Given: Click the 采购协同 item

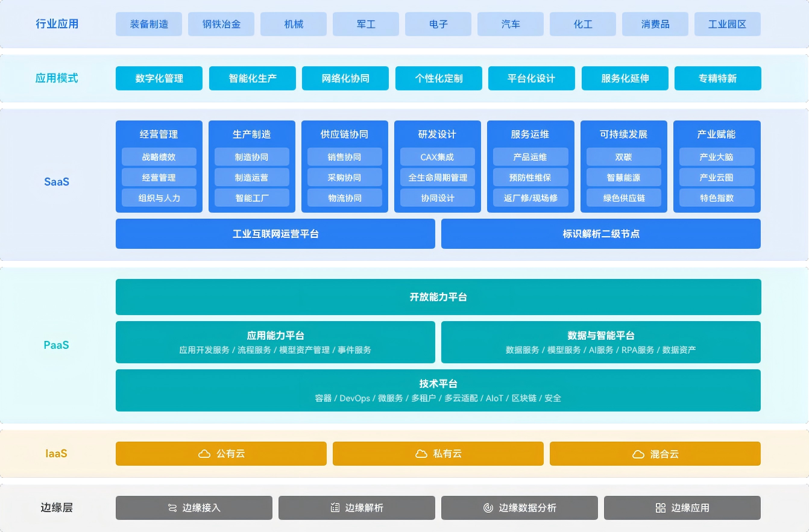Looking at the screenshot, I should (345, 178).
